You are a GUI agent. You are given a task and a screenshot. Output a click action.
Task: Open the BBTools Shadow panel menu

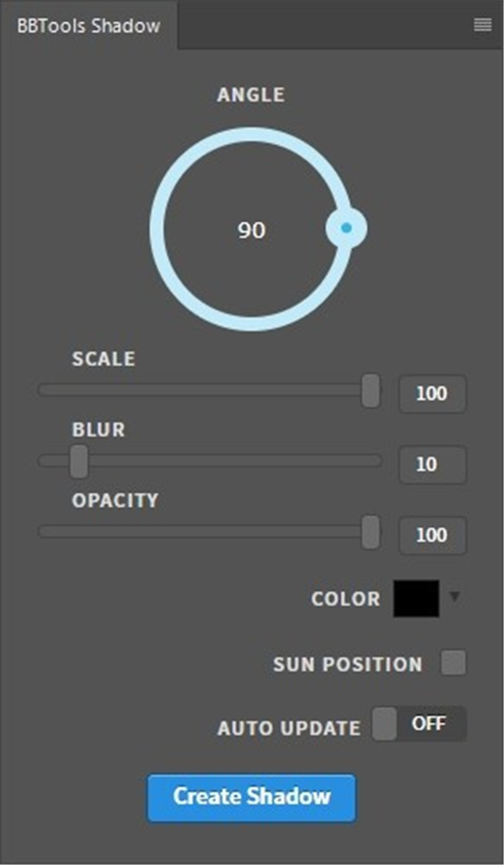[x=482, y=24]
